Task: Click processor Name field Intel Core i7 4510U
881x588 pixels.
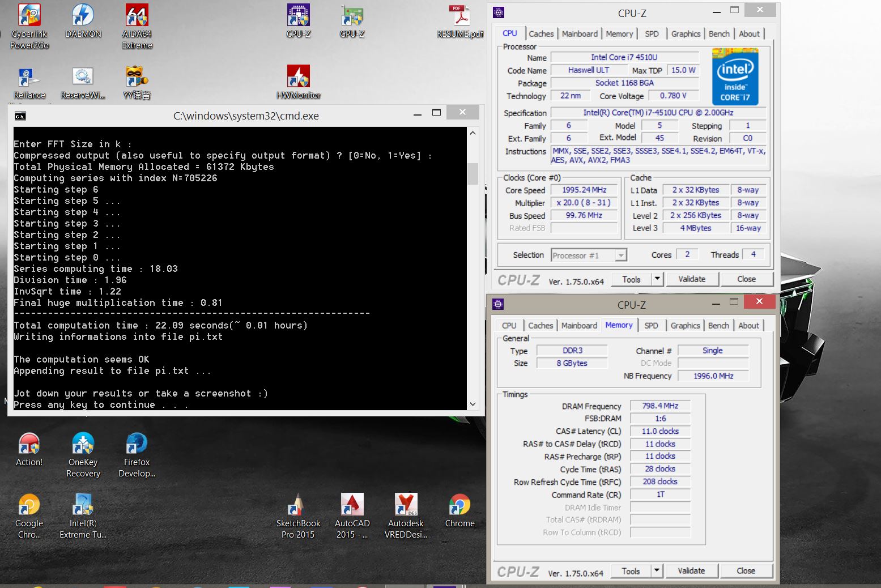Action: [624, 57]
